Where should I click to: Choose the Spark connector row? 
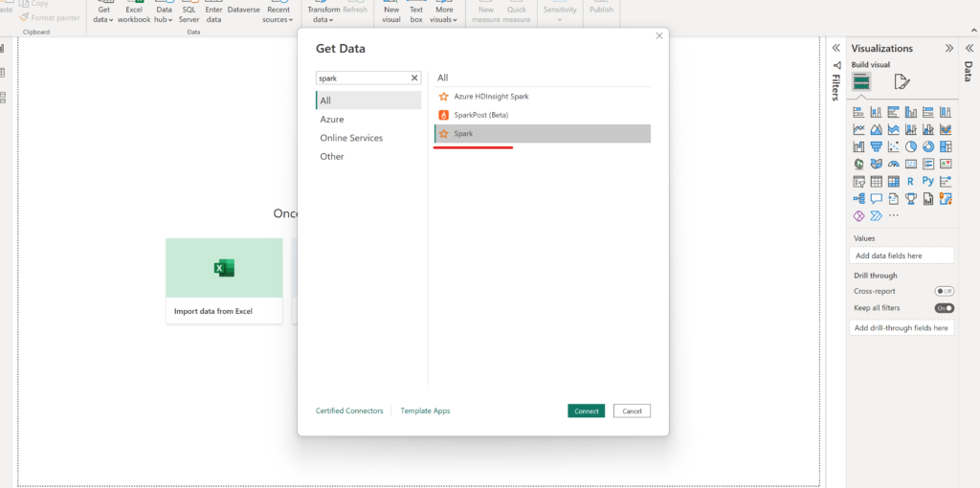pyautogui.click(x=543, y=134)
